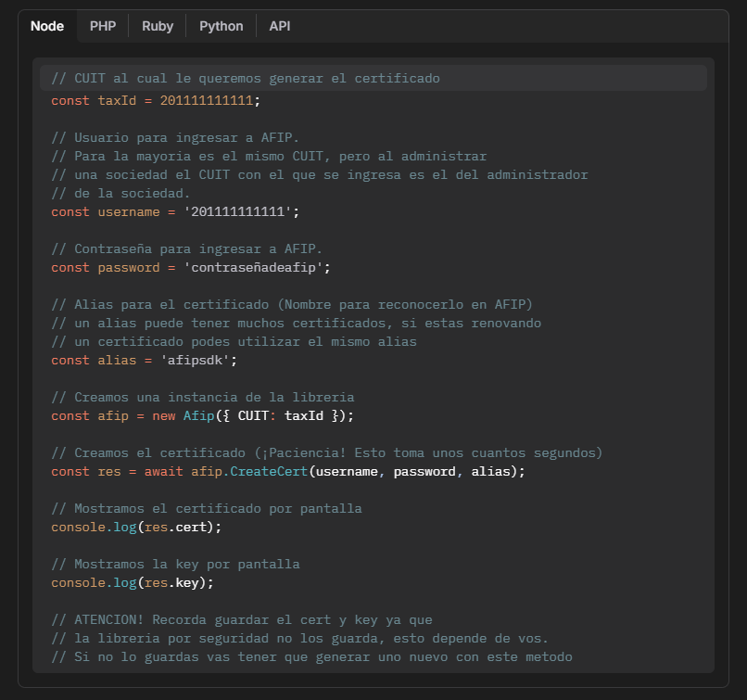Switch to the PHP tab
This screenshot has width=747, height=700.
click(103, 26)
